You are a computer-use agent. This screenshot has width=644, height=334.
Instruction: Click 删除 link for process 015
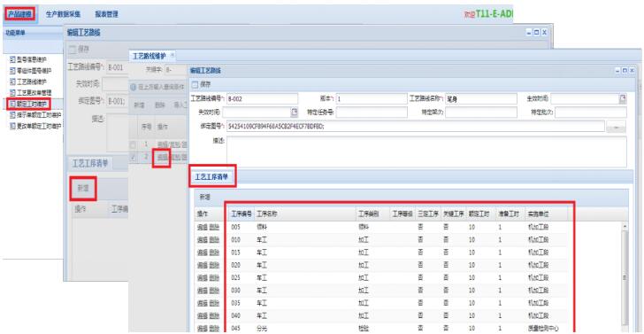click(214, 252)
